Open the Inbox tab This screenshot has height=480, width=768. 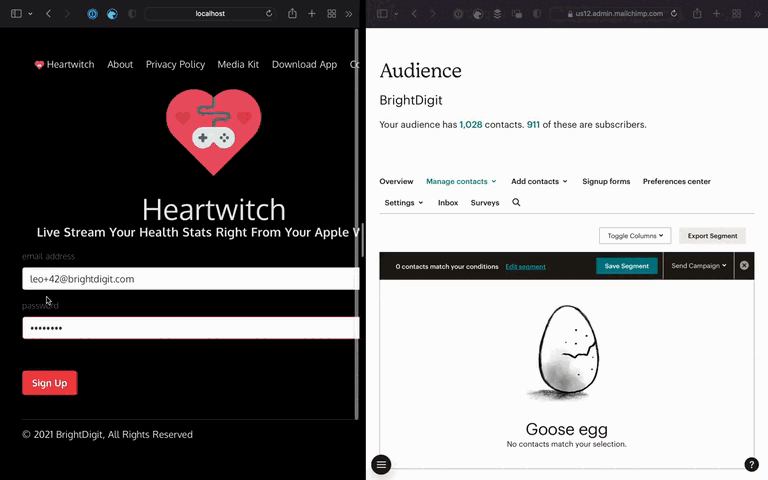pos(448,203)
